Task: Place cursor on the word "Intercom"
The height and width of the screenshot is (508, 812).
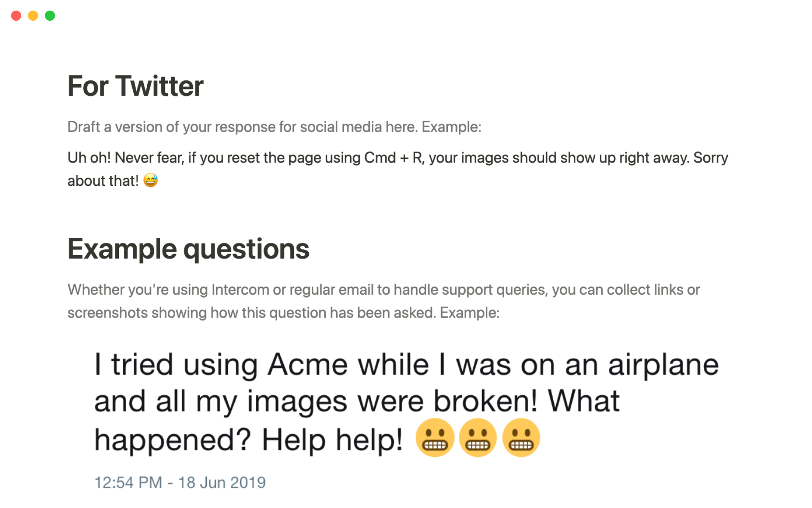Action: coord(240,290)
